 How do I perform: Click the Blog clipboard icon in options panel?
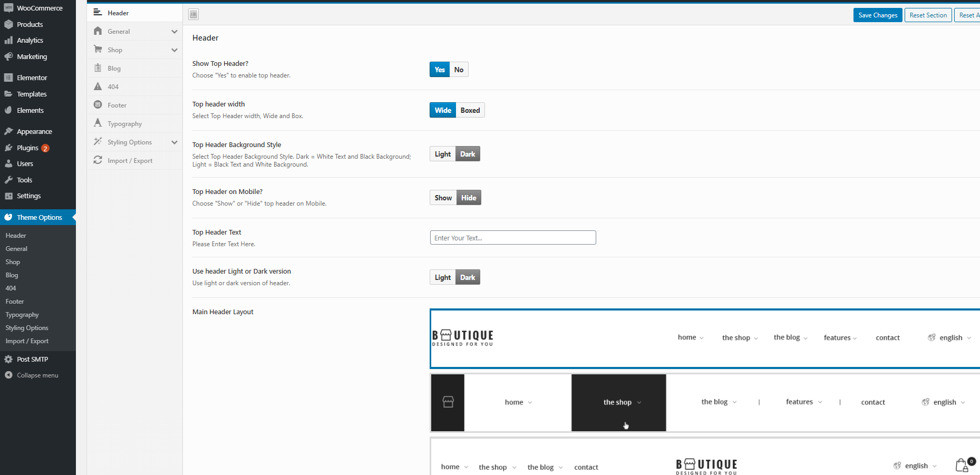(98, 68)
